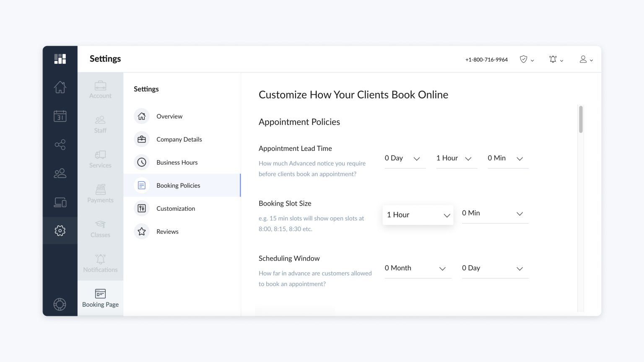Select Reviews in settings menu
This screenshot has width=644, height=362.
182,231
